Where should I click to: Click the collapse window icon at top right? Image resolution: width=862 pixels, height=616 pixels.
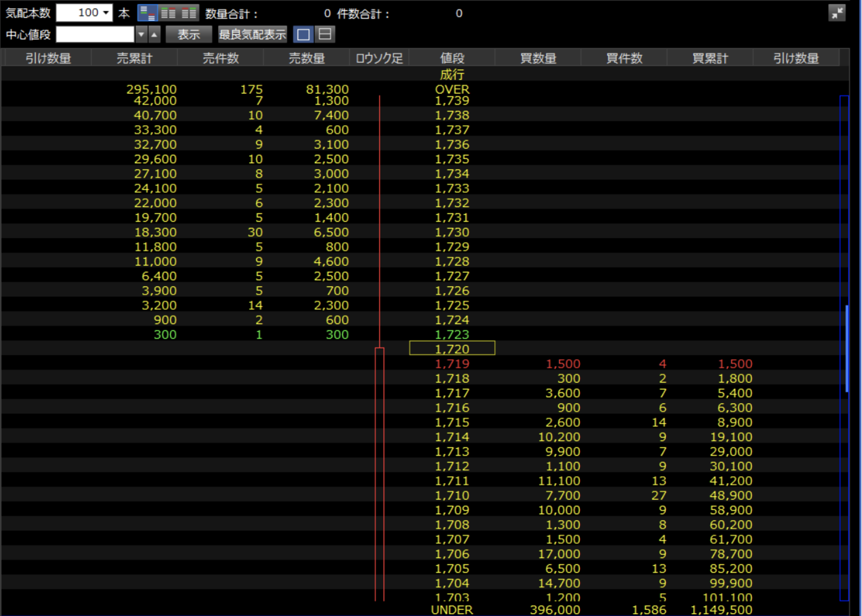(837, 13)
